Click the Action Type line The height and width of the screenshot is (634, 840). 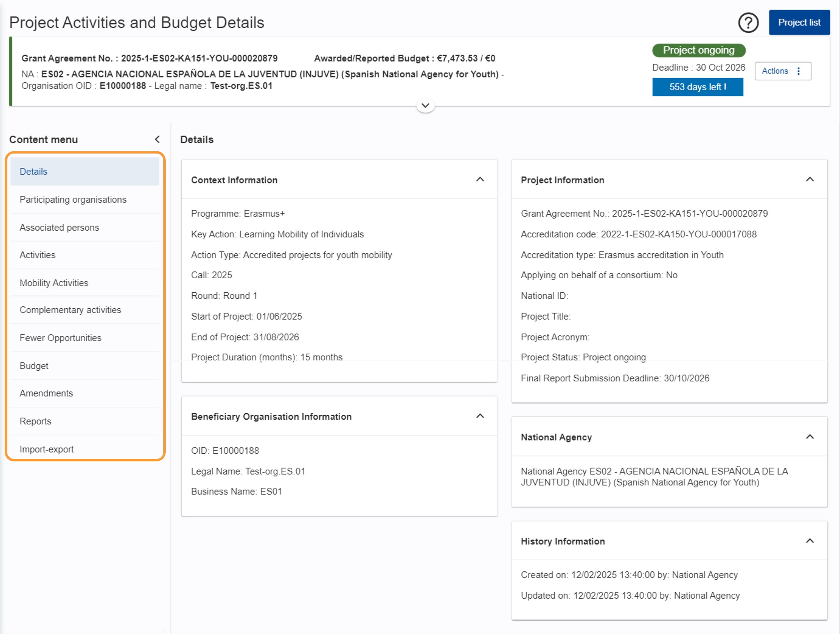(291, 255)
